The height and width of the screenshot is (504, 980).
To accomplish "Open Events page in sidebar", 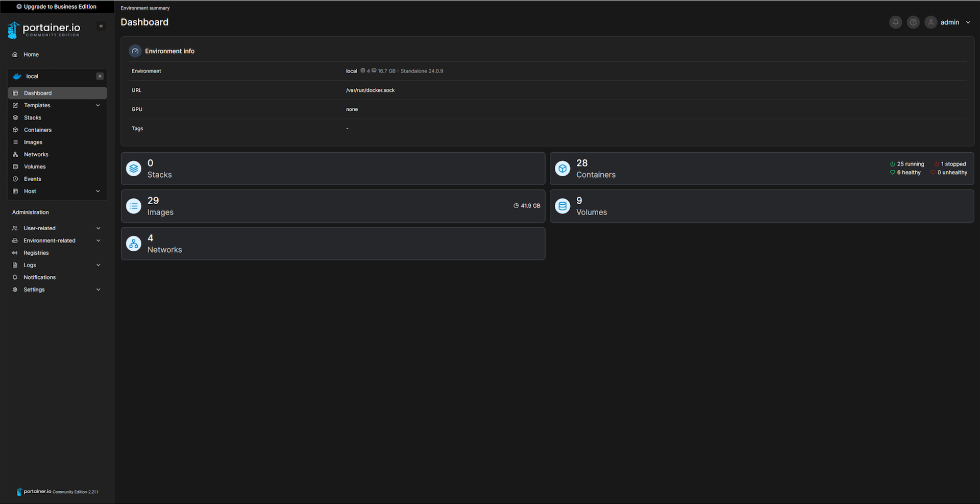I will pos(32,179).
